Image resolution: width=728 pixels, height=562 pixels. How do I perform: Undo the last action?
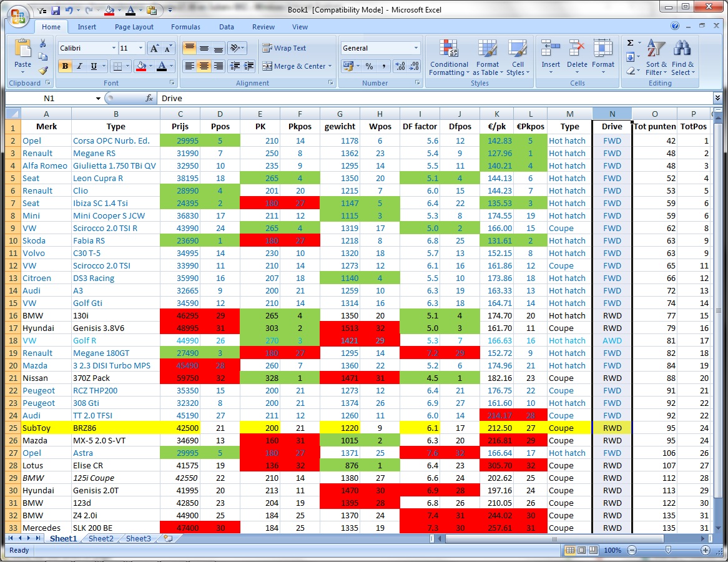point(69,10)
